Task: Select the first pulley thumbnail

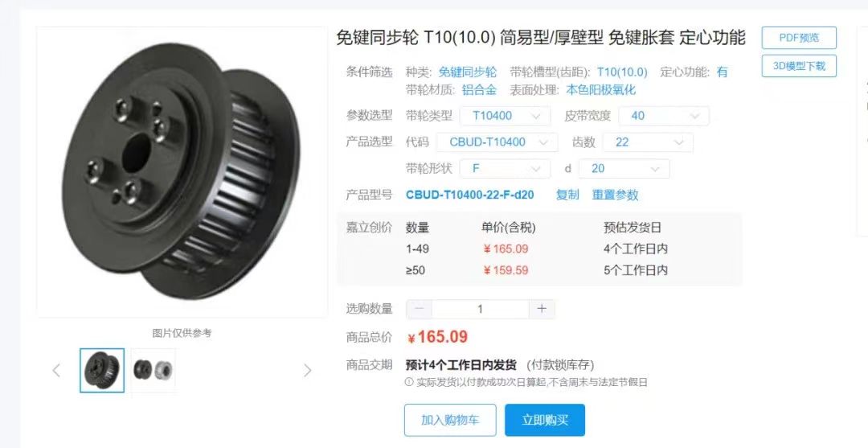Action: [x=102, y=371]
